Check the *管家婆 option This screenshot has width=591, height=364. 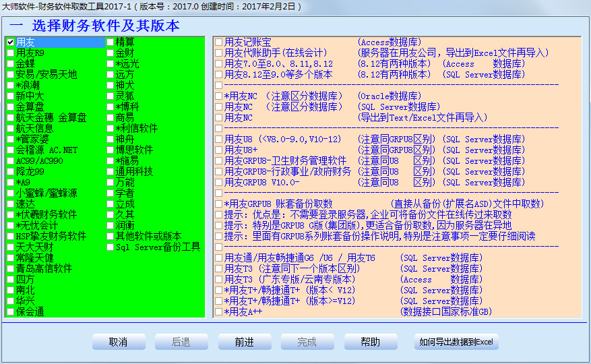coord(11,140)
